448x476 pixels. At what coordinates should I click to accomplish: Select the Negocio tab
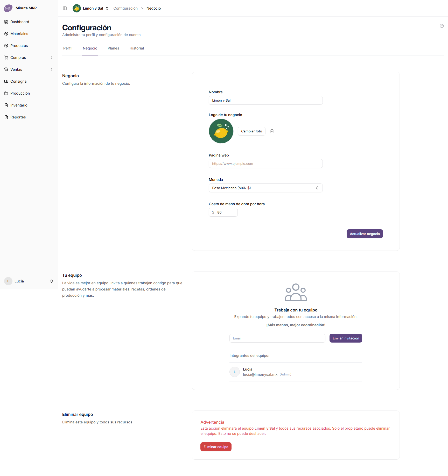point(90,48)
